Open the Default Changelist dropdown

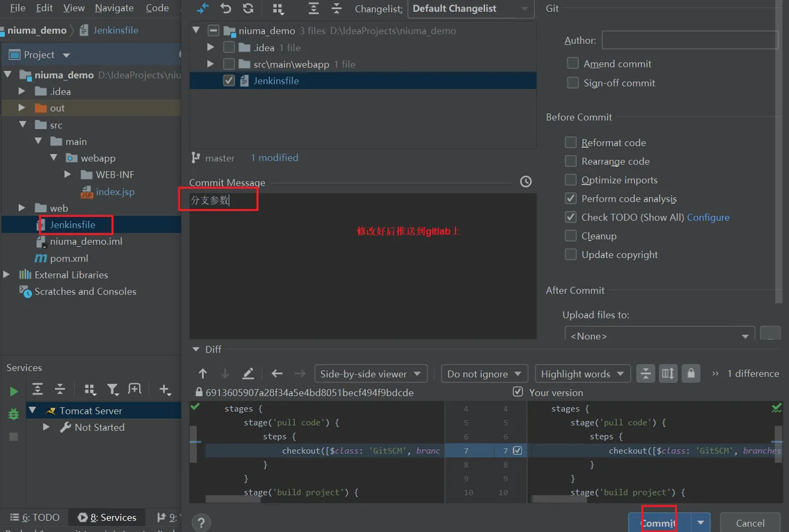[x=471, y=8]
